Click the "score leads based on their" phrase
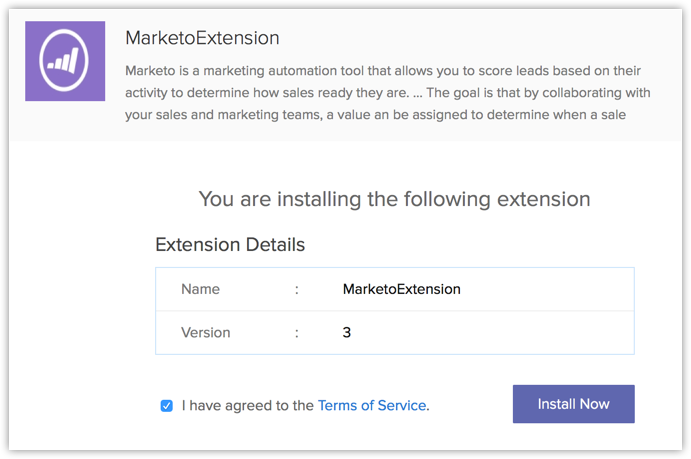 click(x=553, y=72)
